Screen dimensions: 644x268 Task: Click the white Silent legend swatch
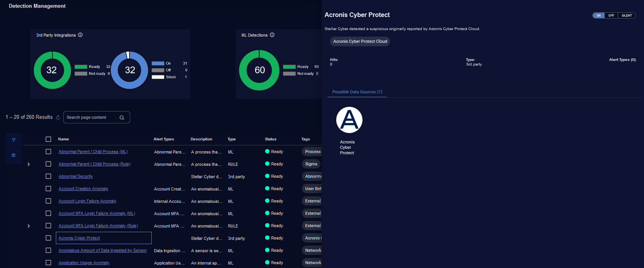pos(158,77)
